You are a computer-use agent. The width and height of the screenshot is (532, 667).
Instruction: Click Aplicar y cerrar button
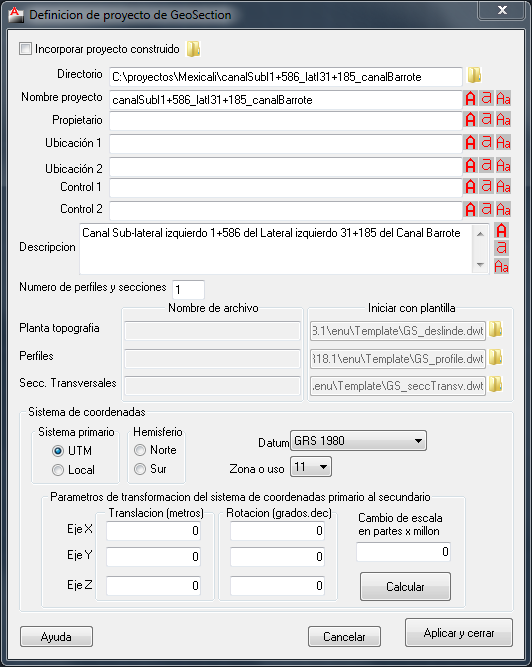459,633
